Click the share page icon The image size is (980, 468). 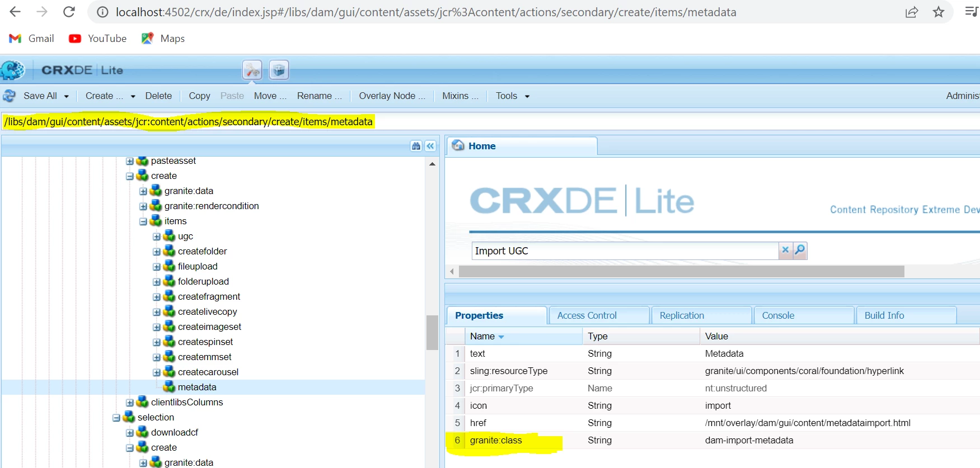coord(912,12)
